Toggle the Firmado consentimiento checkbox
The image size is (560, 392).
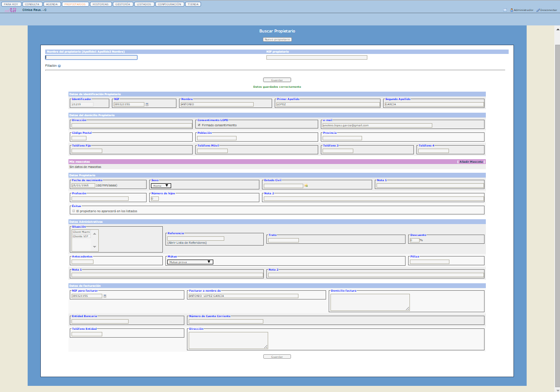click(x=199, y=125)
